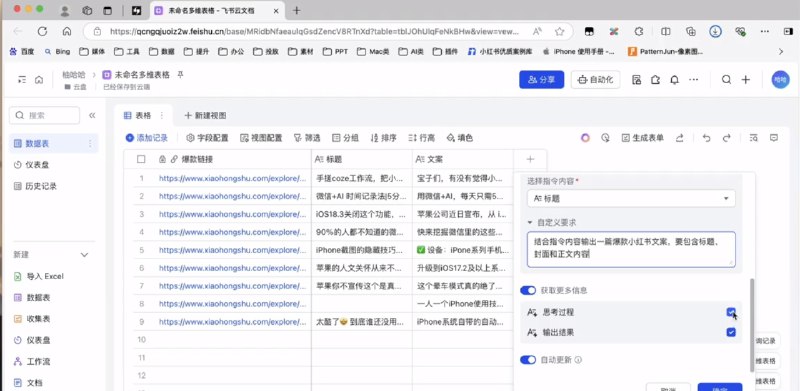
Task: Open 字段配置 in the toolbar
Action: click(207, 138)
